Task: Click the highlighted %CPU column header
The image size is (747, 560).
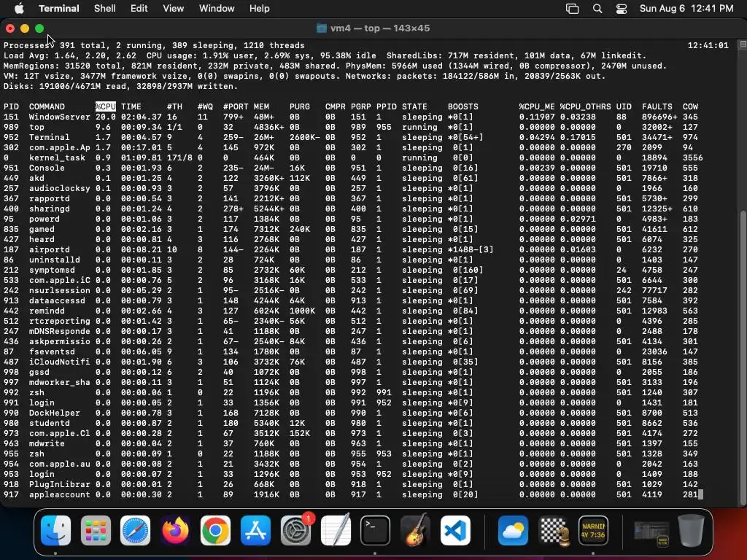Action: 105,106
